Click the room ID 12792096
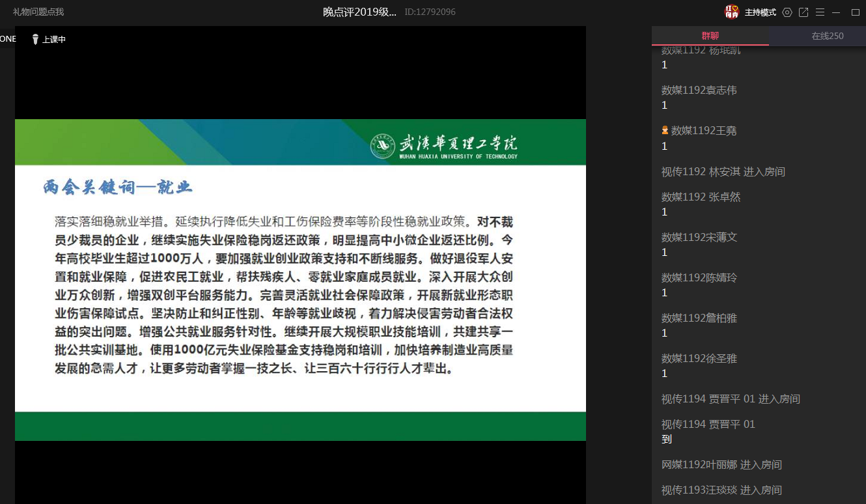Image resolution: width=866 pixels, height=504 pixels. coord(430,12)
